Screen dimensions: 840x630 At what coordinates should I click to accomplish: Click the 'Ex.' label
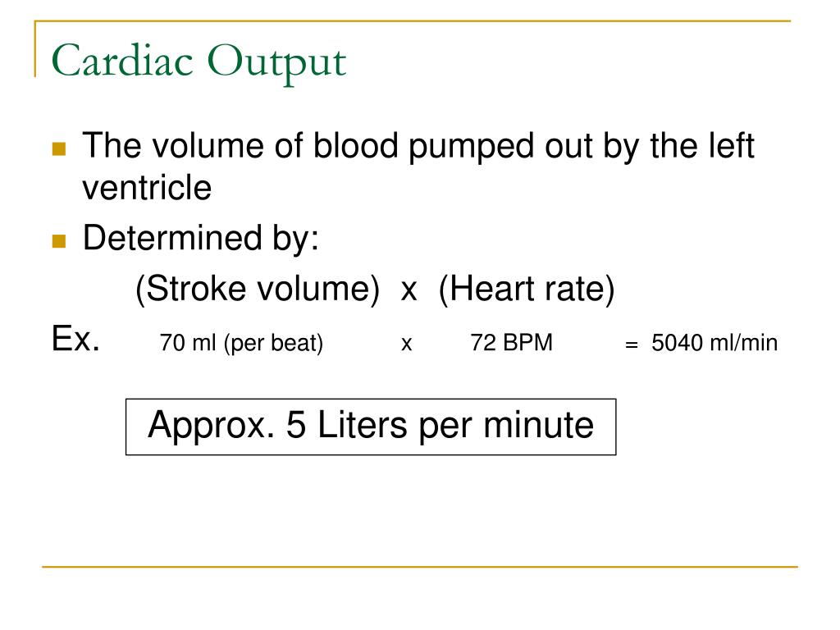(75, 338)
